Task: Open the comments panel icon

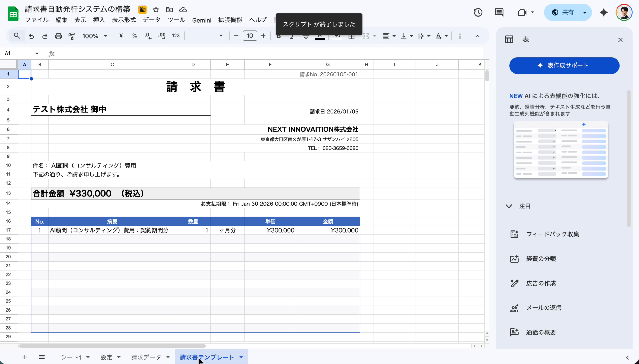Action: [499, 12]
